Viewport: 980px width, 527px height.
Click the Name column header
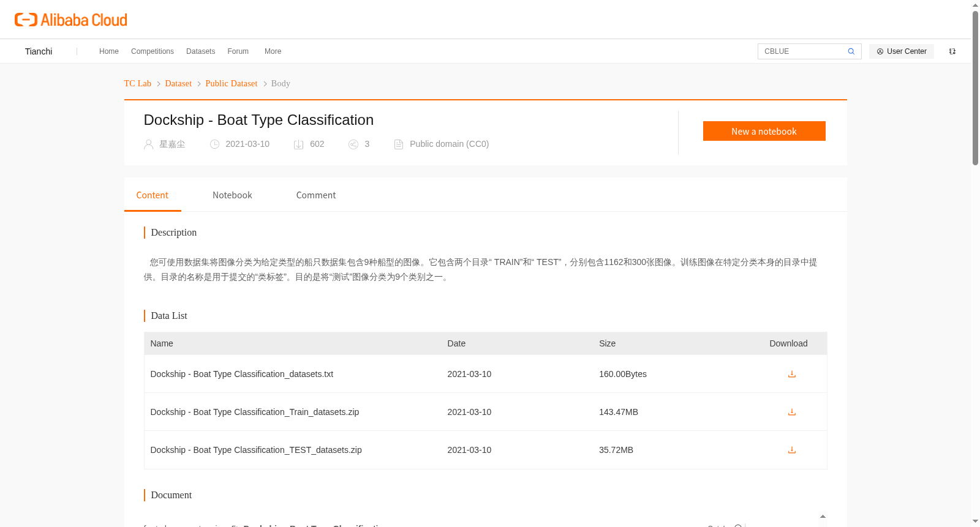click(x=162, y=343)
